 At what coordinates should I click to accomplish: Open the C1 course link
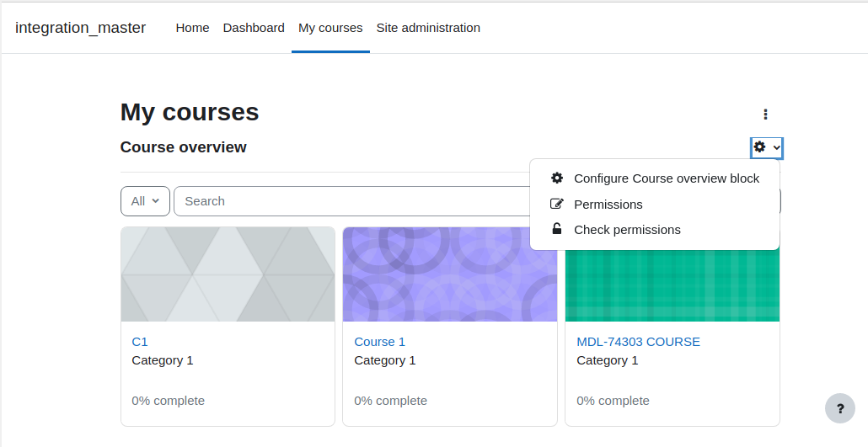140,342
